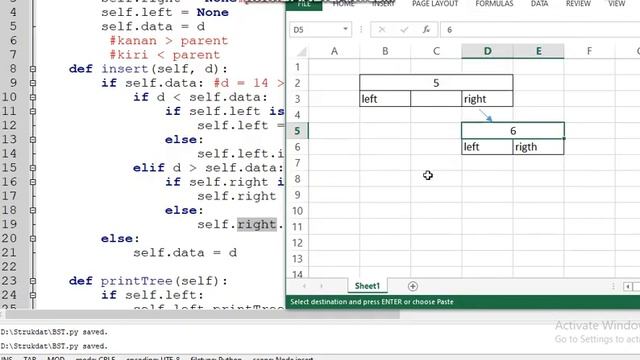
Task: Click the comment '#kanan > parent'
Action: tap(169, 41)
